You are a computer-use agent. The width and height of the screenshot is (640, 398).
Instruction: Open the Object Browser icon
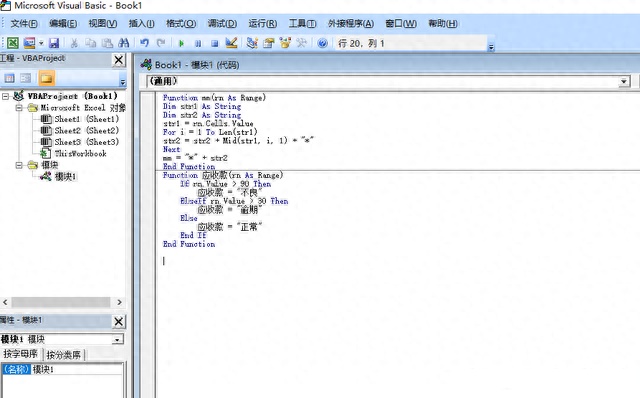point(285,43)
